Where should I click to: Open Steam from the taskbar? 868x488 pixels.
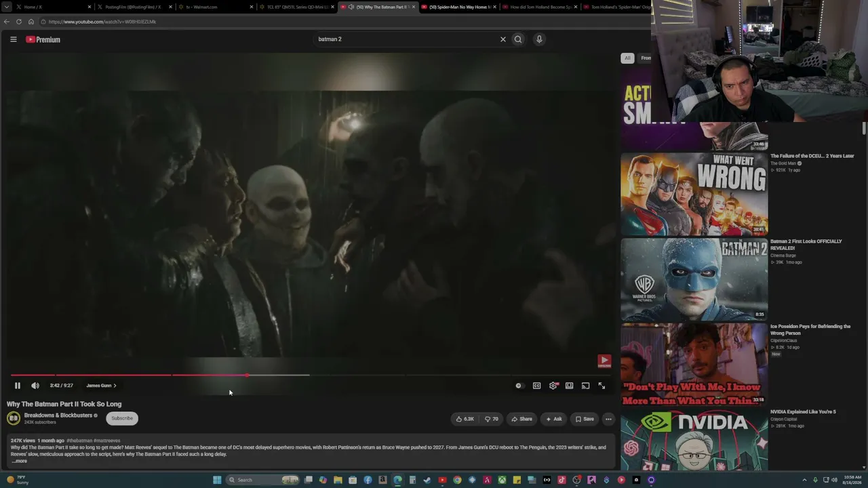427,480
